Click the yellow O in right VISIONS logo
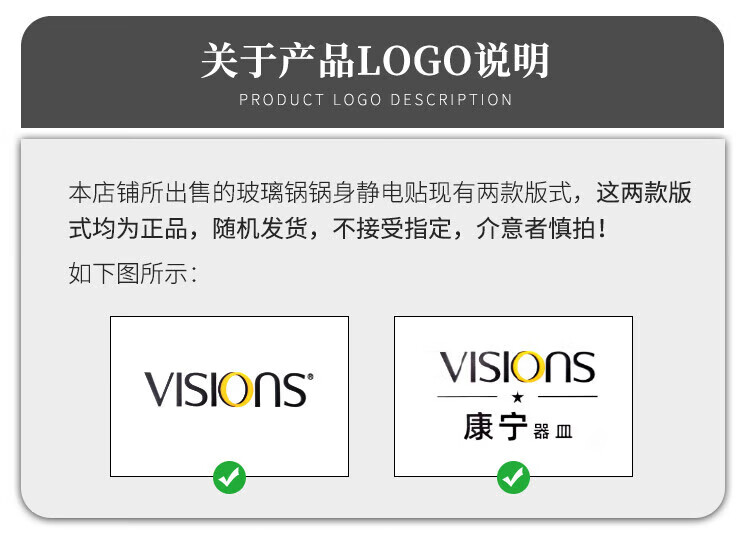 tap(527, 367)
